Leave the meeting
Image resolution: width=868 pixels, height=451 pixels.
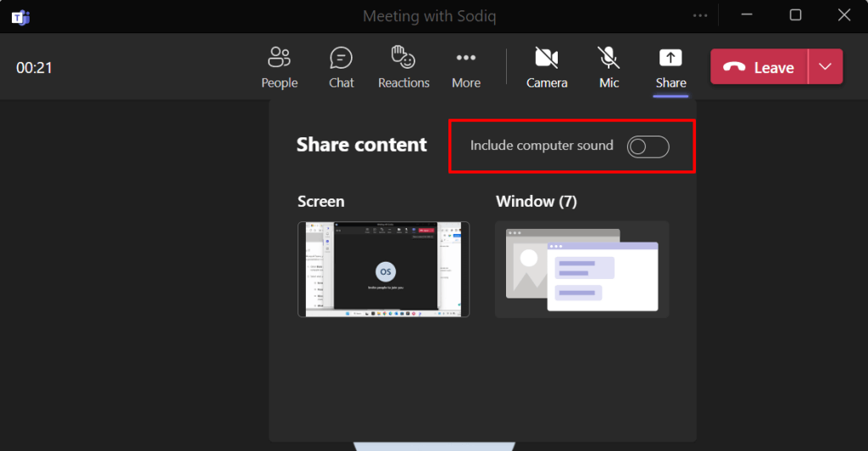759,67
